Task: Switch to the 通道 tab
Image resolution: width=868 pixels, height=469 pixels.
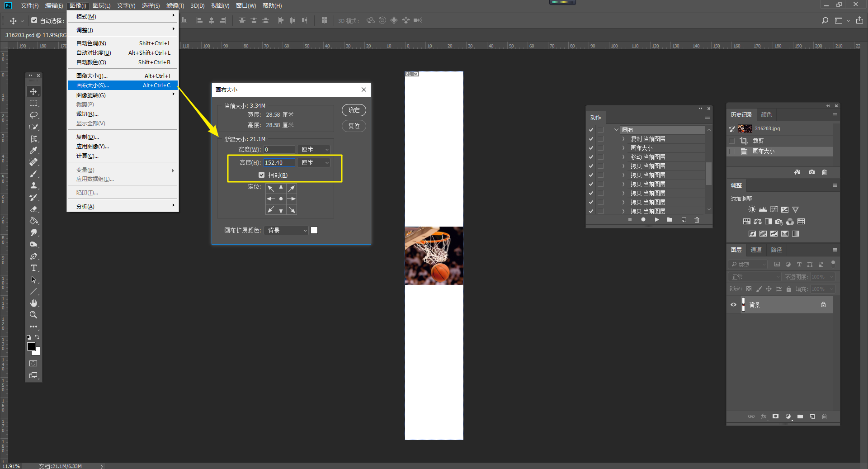Action: (756, 250)
